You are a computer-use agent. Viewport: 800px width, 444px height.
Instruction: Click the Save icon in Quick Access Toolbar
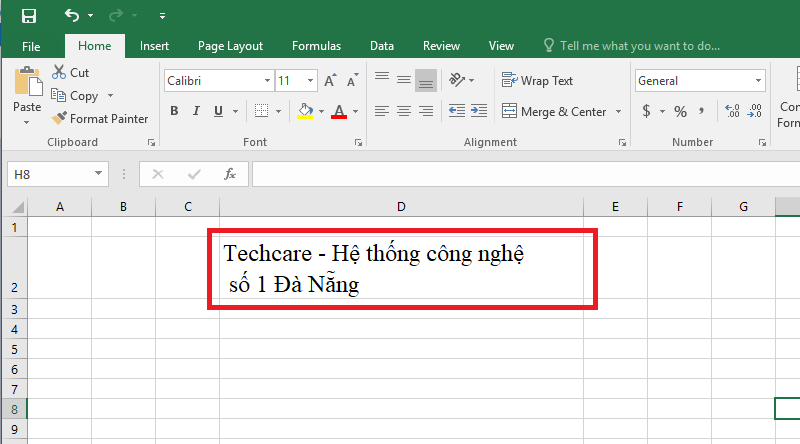(29, 16)
